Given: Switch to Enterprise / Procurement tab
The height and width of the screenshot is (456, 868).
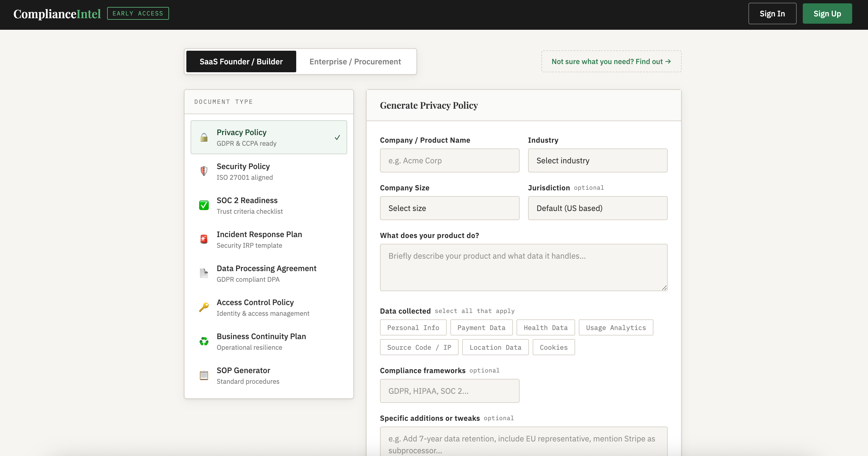Looking at the screenshot, I should (x=355, y=62).
